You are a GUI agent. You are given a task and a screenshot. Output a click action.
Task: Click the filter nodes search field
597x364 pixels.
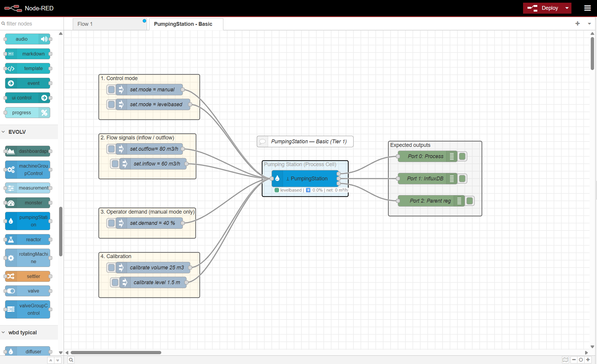pyautogui.click(x=31, y=23)
